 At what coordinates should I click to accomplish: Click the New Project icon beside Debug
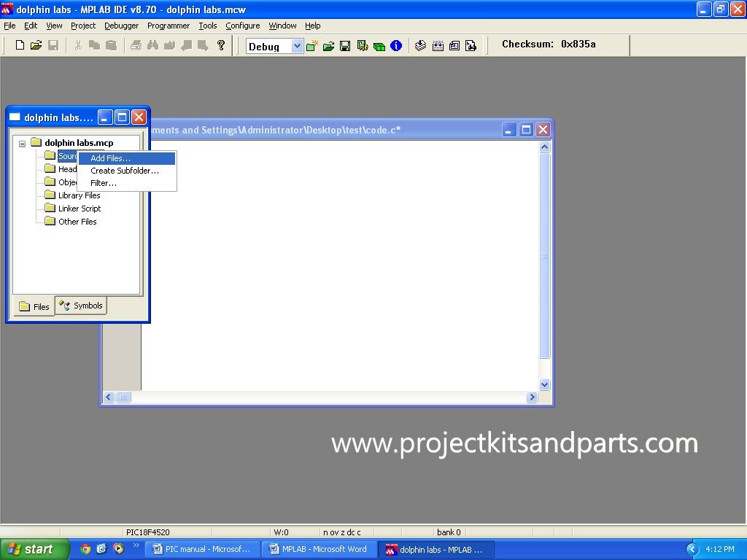coord(312,46)
